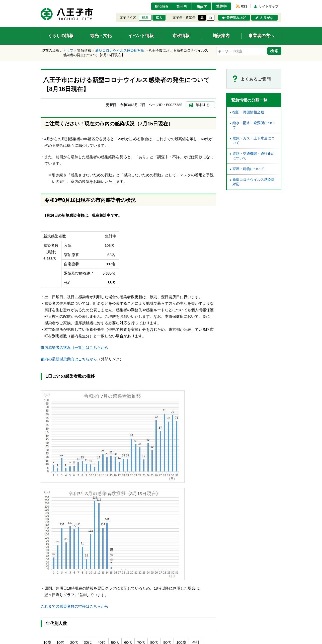Image resolution: width=322 pixels, height=644 pixels.
Task: Click the 宿泊療養 62名 table row
Action: [x=90, y=255]
